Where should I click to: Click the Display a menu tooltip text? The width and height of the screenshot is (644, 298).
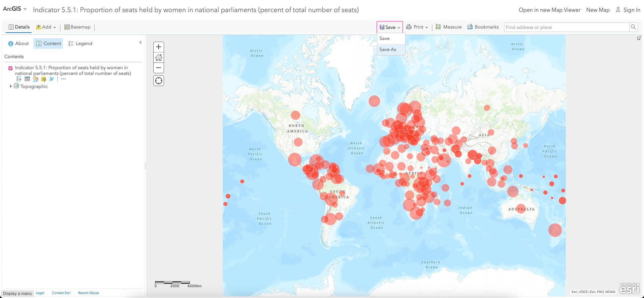click(x=17, y=293)
